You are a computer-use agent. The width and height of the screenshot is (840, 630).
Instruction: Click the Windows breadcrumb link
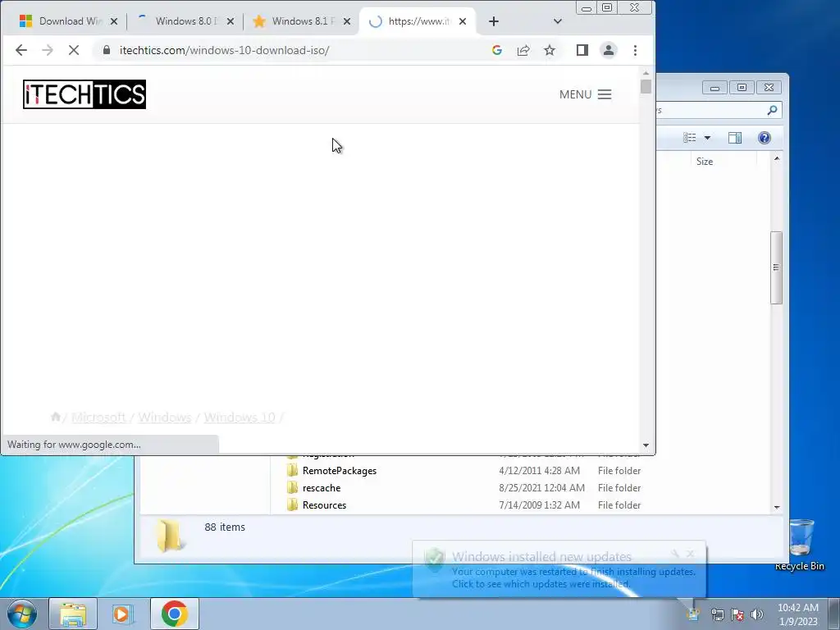click(164, 418)
